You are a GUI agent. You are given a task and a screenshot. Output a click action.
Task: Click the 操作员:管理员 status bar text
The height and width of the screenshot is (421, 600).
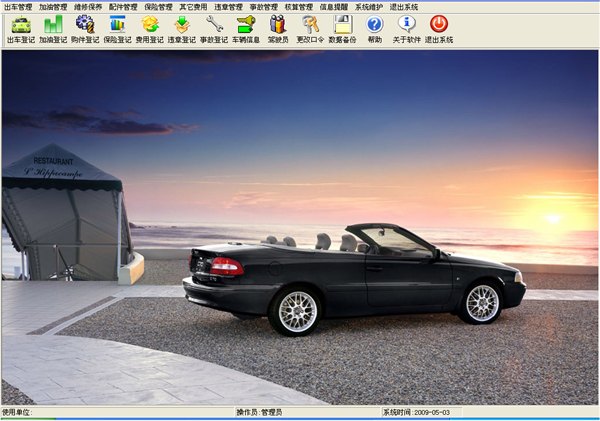pos(259,412)
